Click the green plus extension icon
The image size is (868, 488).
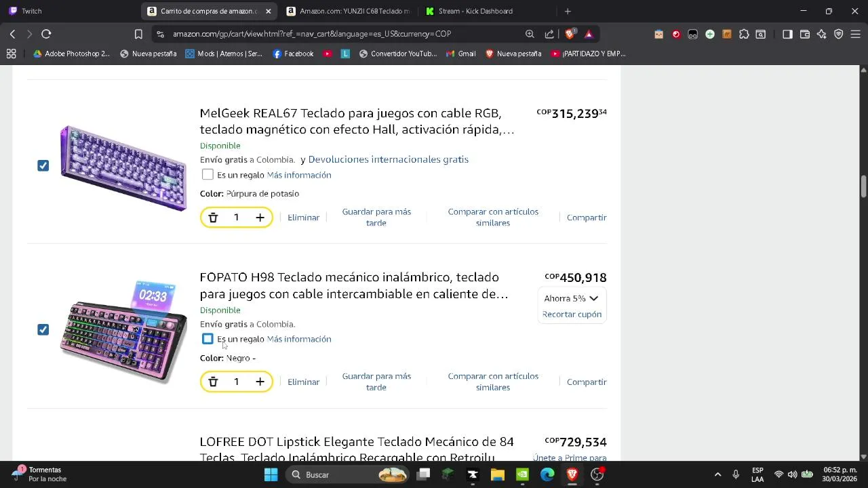point(710,34)
